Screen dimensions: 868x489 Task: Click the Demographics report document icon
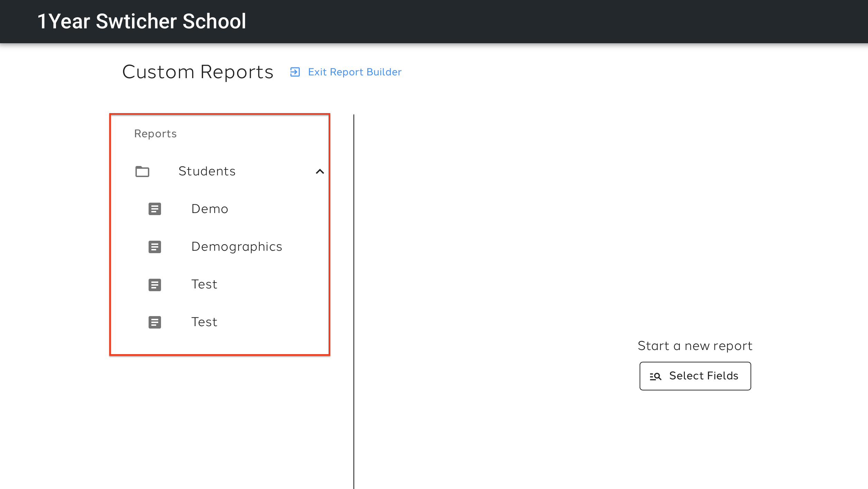pos(154,247)
